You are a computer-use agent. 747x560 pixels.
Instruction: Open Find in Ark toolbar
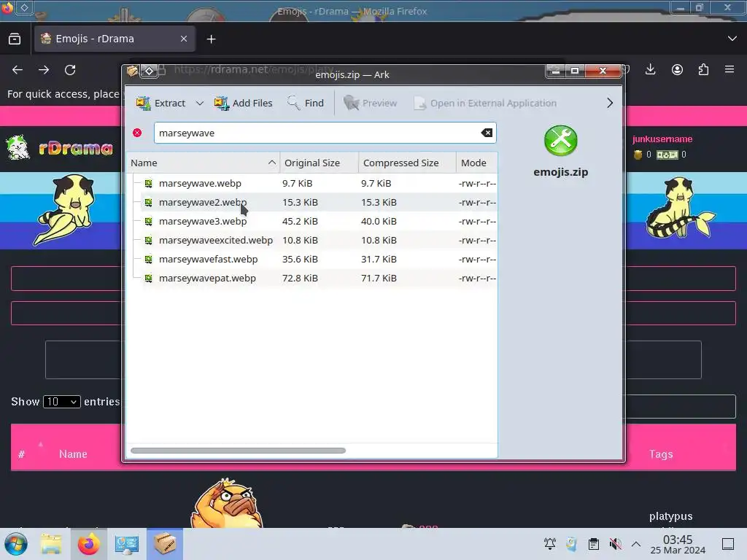pyautogui.click(x=306, y=103)
